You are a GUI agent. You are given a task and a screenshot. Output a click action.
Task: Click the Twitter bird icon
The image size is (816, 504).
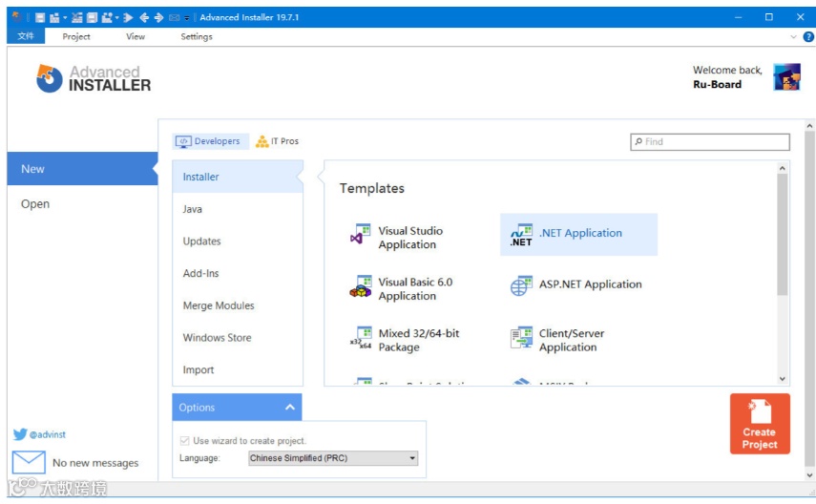click(20, 434)
